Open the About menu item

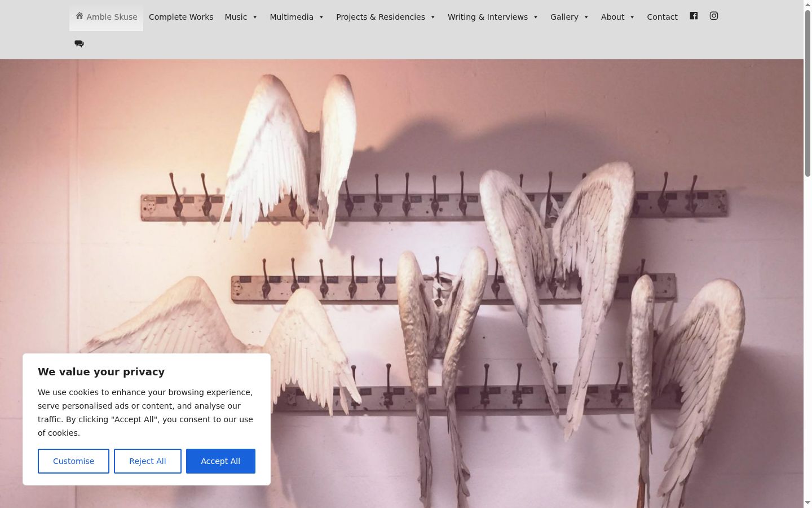[612, 17]
